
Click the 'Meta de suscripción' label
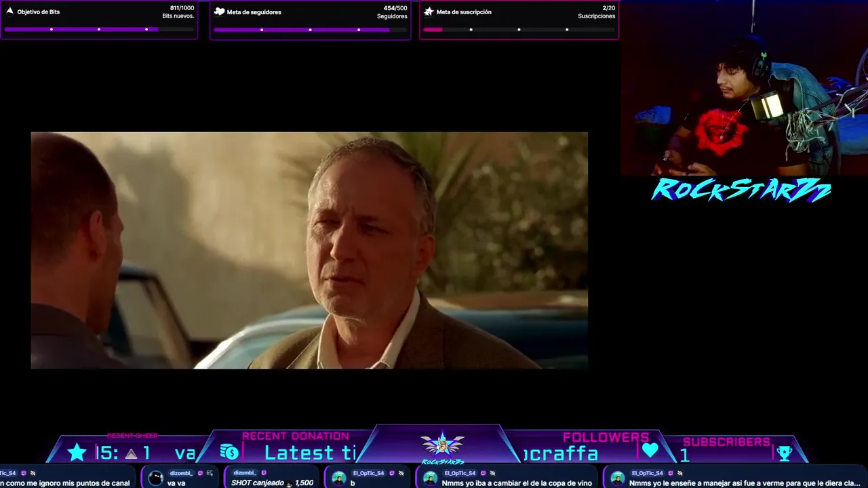pos(464,12)
